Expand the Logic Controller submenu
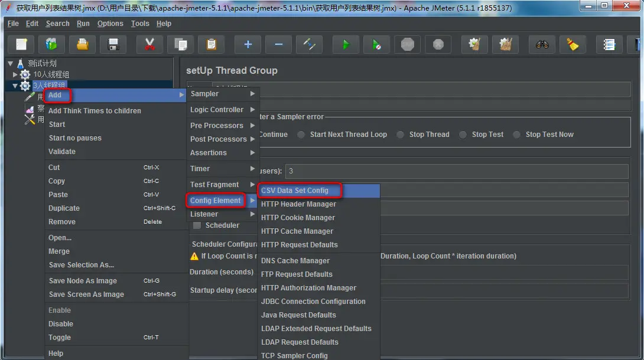 tap(222, 110)
